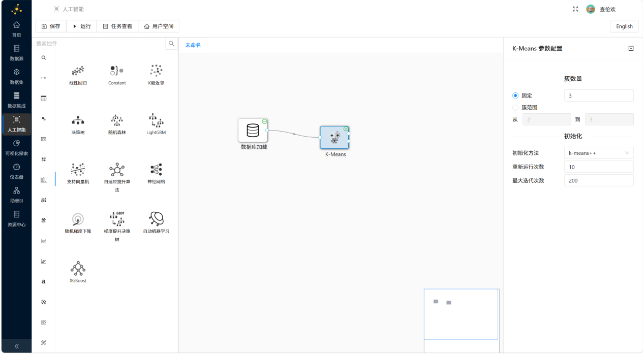Image resolution: width=644 pixels, height=354 pixels.
Task: Choose the LightGBM widget
Action: [156, 124]
